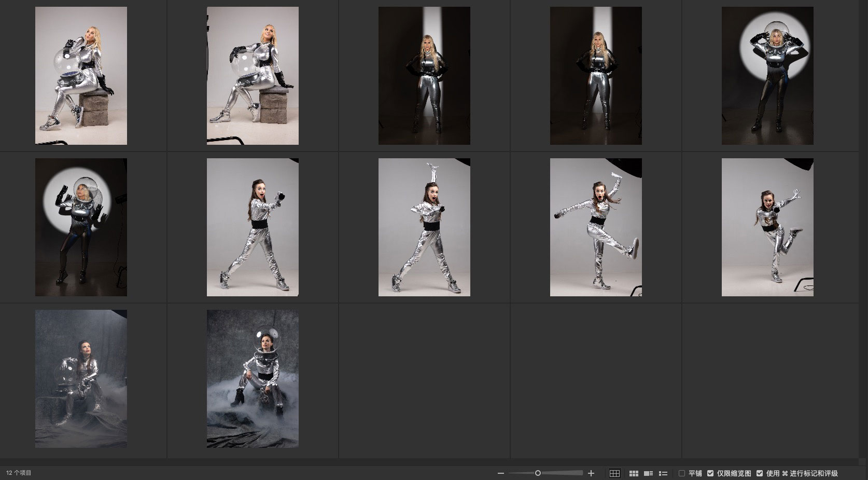Select jumping photo with one knee bent back
Image resolution: width=868 pixels, height=480 pixels.
(x=767, y=227)
